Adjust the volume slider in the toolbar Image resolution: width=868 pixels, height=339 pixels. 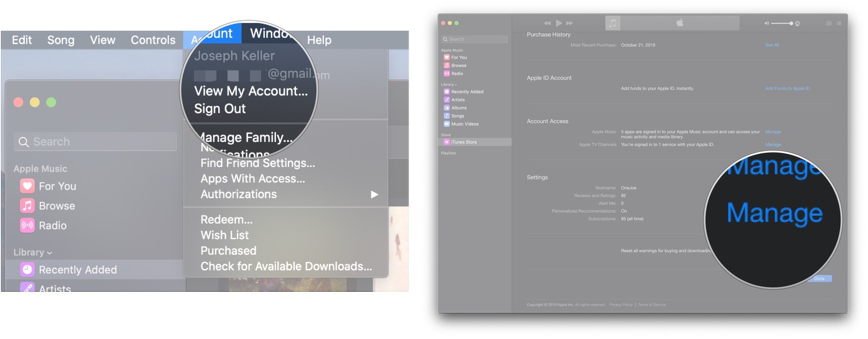coord(782,23)
